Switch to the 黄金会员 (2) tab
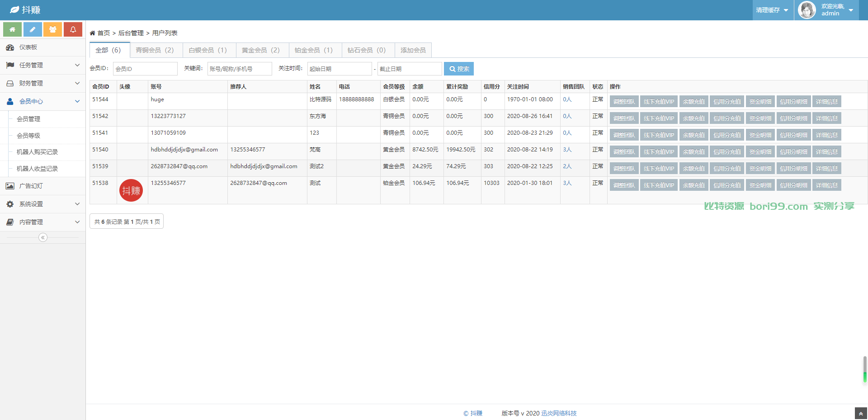This screenshot has height=420, width=868. tap(262, 50)
